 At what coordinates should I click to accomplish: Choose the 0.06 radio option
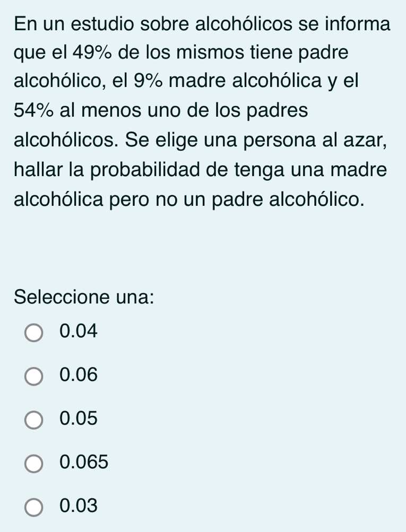click(x=34, y=377)
